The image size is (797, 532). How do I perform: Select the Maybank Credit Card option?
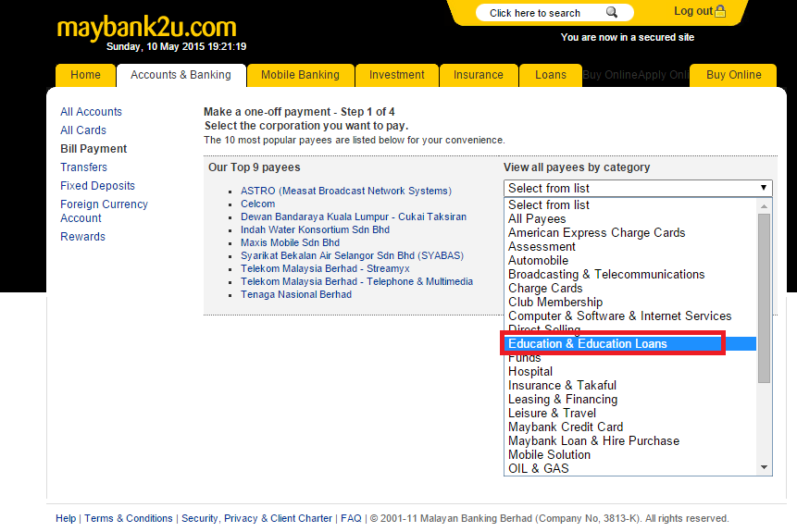(566, 427)
